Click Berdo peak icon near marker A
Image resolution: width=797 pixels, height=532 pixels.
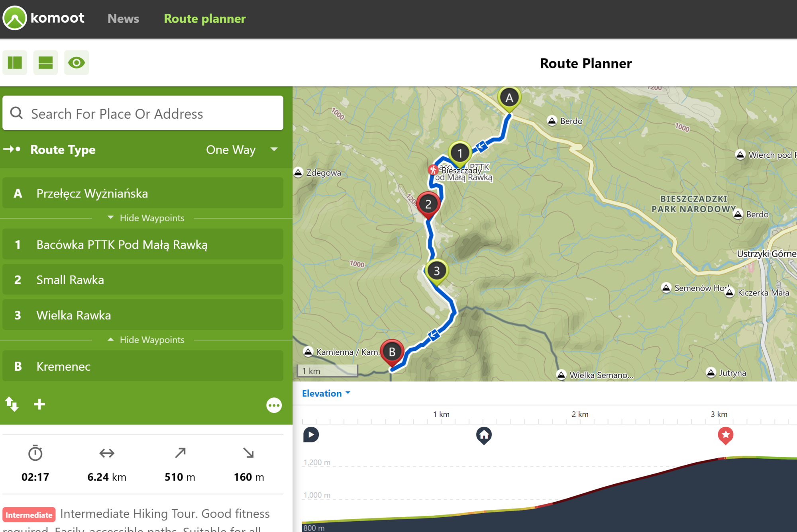[552, 121]
